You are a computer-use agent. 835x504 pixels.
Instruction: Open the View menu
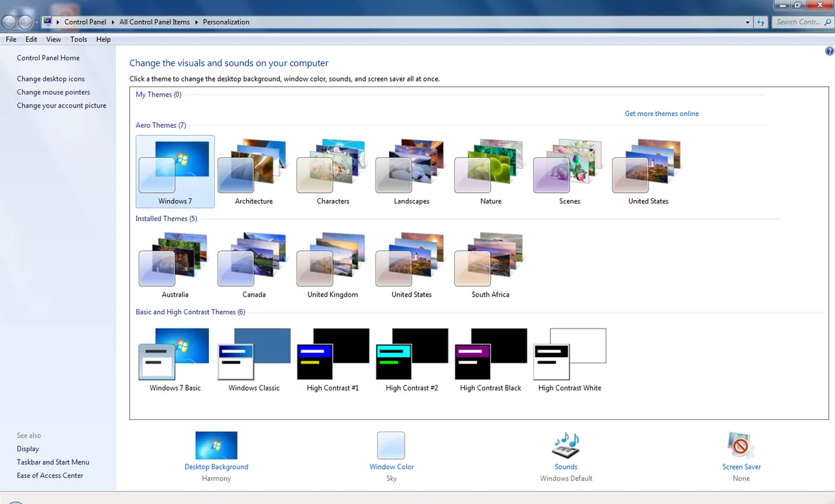(x=53, y=39)
